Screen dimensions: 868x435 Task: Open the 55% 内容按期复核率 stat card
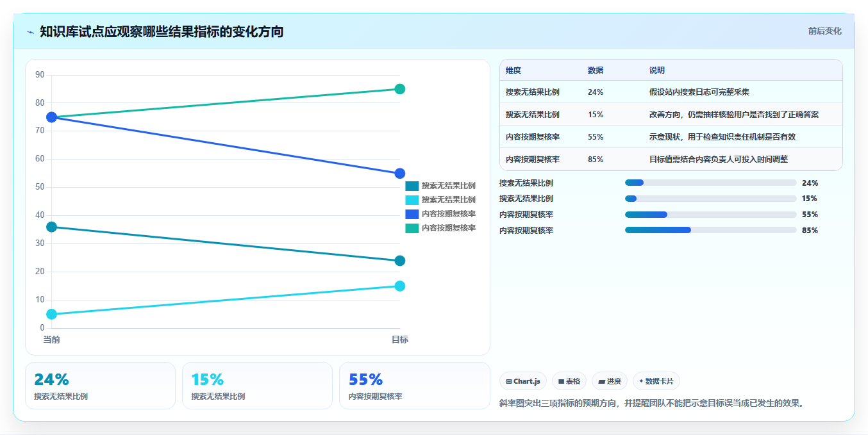(414, 386)
